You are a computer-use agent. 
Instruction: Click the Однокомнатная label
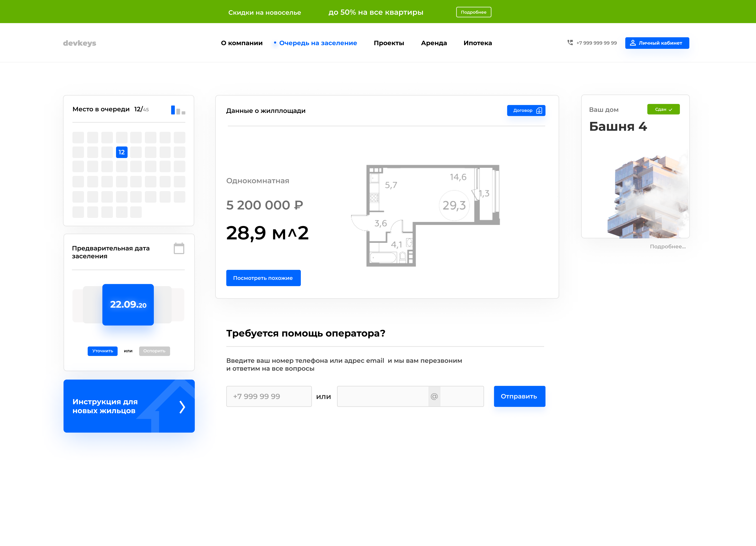tap(258, 181)
